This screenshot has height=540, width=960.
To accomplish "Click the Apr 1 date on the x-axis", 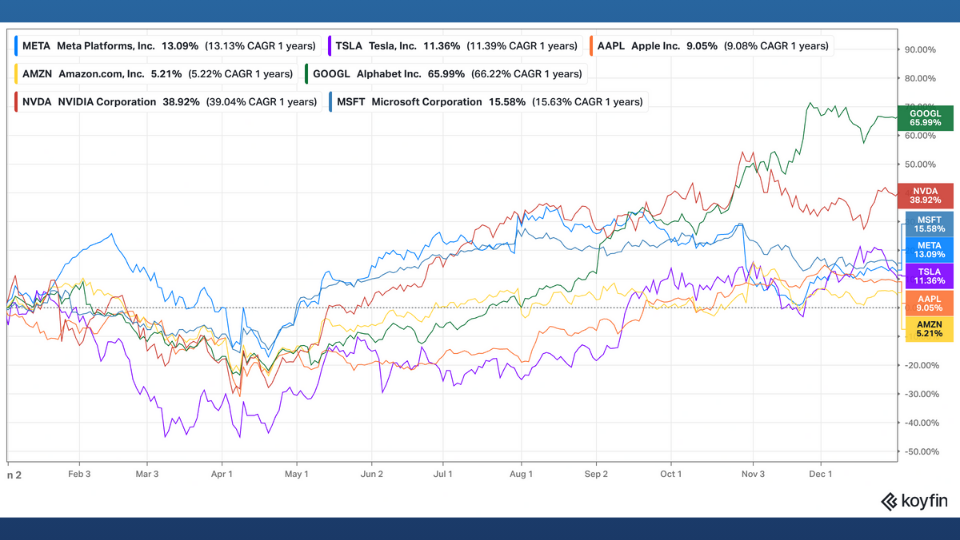I will pos(222,473).
